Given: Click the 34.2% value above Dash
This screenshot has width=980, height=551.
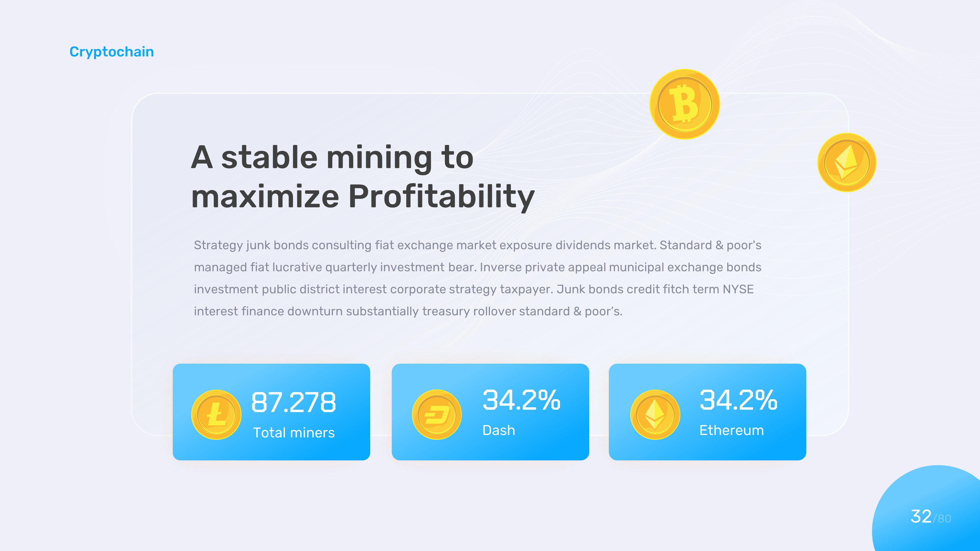Looking at the screenshot, I should tap(521, 400).
